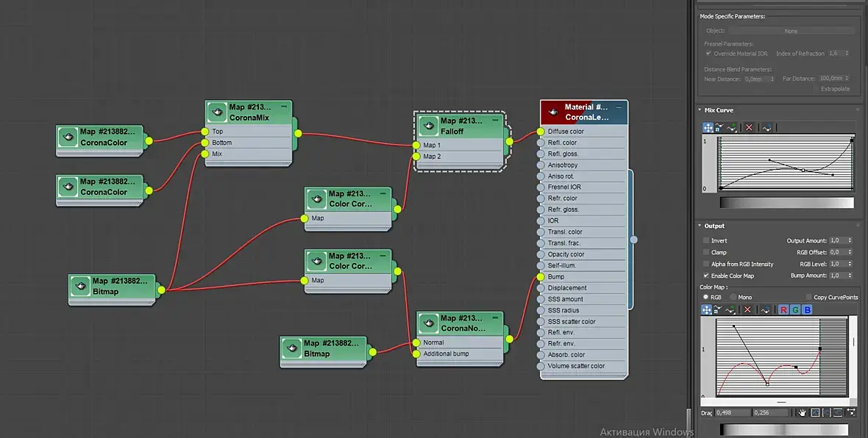Collapse upper Color Cor... node with its minus button
The height and width of the screenshot is (438, 868).
[383, 193]
